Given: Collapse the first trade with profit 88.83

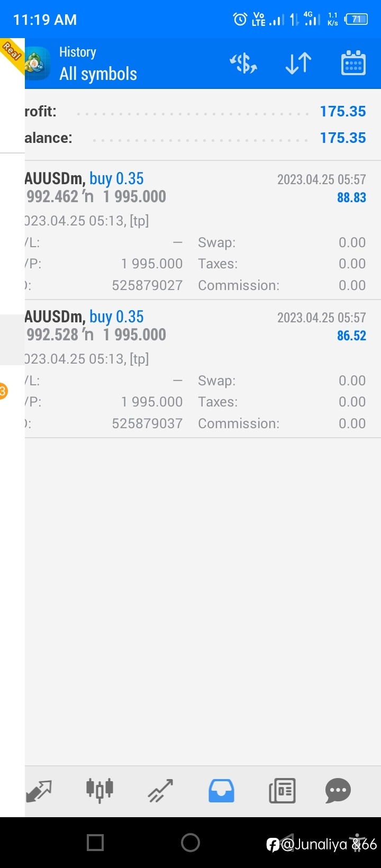Looking at the screenshot, I should 203,230.
